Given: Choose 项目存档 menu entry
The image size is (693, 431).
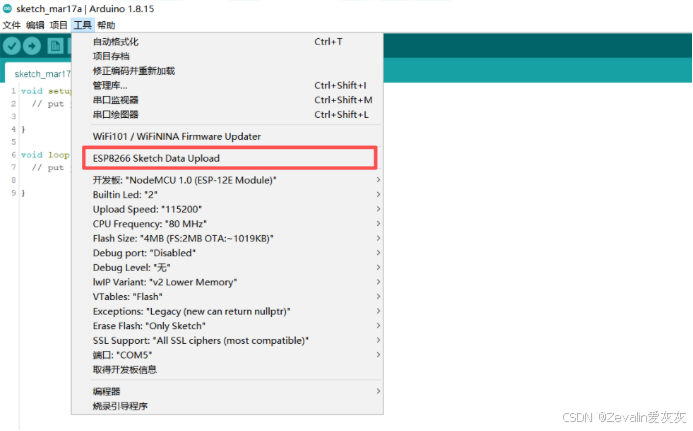Looking at the screenshot, I should pos(227,56).
